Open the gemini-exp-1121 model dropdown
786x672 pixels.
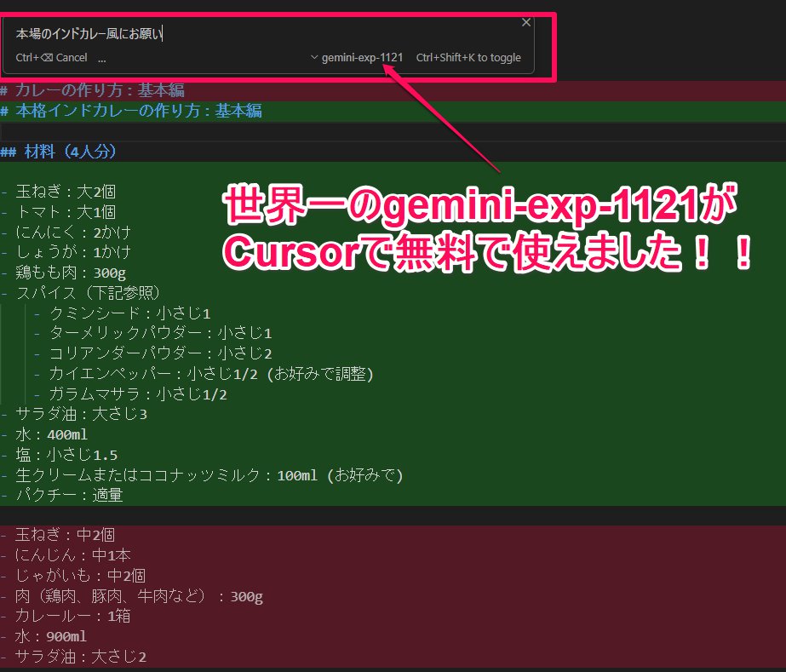point(357,58)
